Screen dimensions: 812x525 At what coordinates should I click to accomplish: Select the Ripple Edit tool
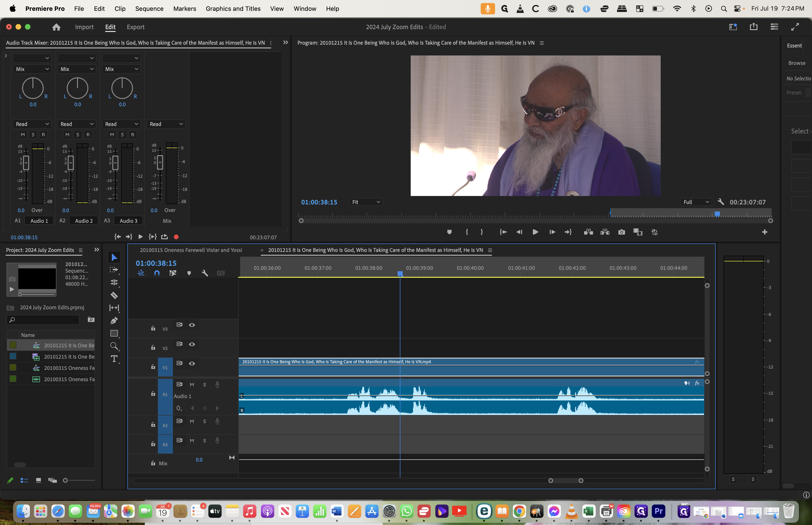[114, 282]
